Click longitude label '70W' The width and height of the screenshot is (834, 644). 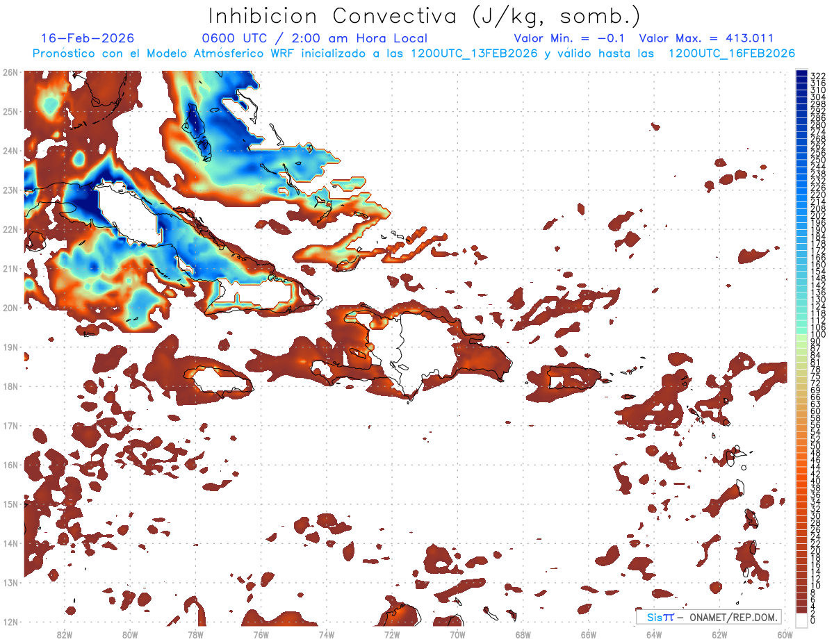[x=457, y=634]
